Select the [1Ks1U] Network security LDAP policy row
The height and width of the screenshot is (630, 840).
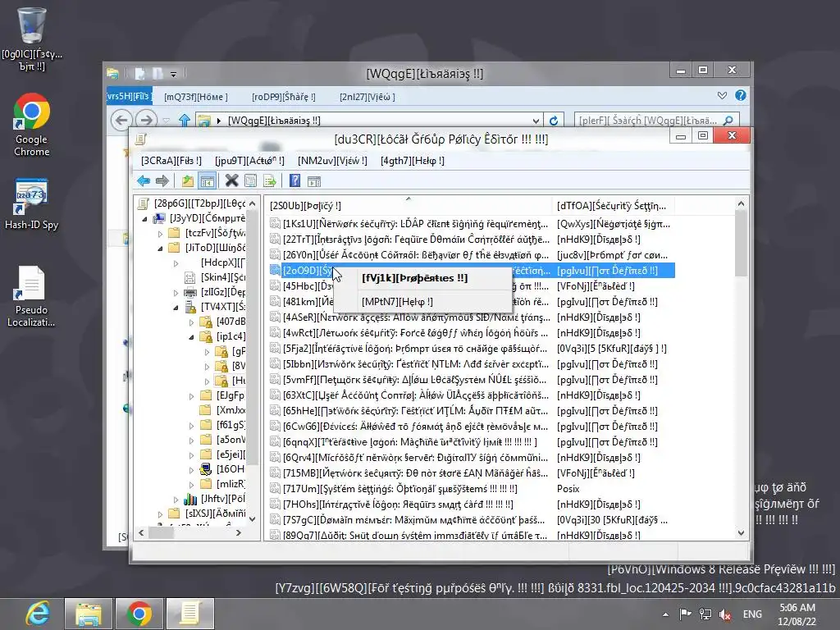coord(472,224)
